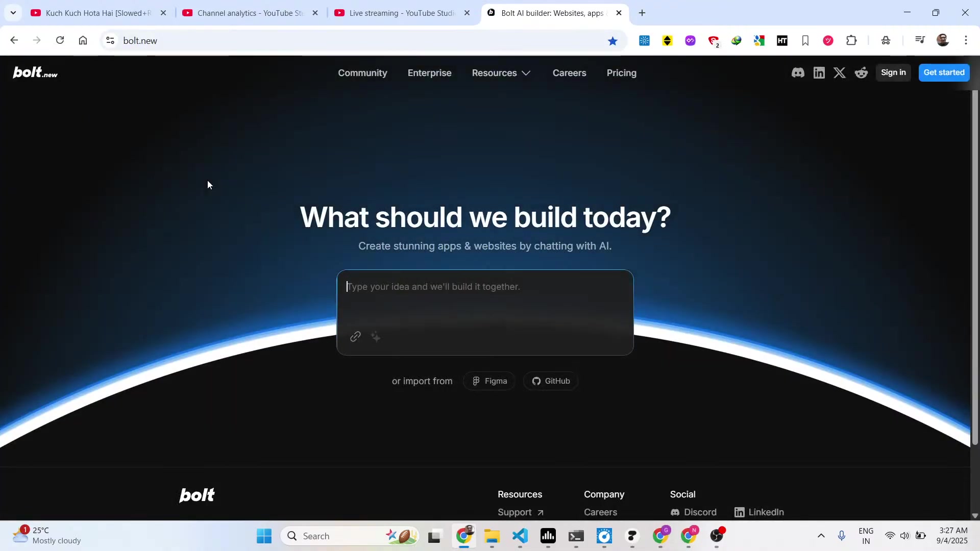Open the Chrome profile avatar
980x551 pixels.
[943, 40]
